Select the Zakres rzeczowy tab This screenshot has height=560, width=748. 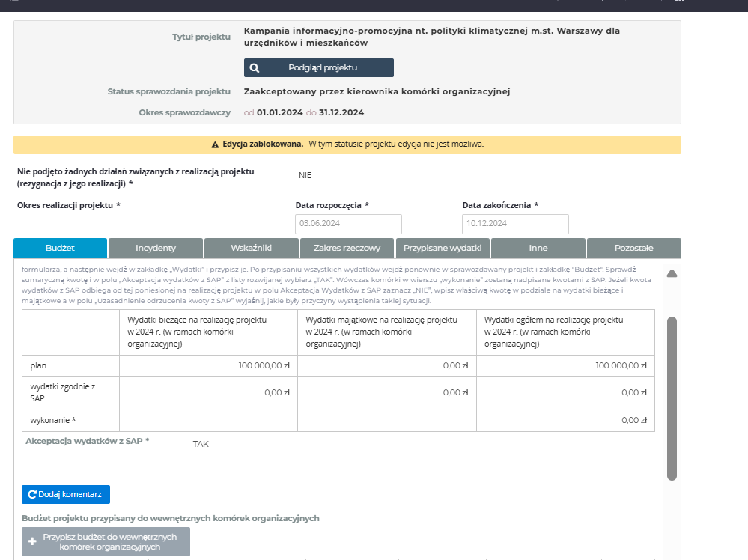(347, 248)
